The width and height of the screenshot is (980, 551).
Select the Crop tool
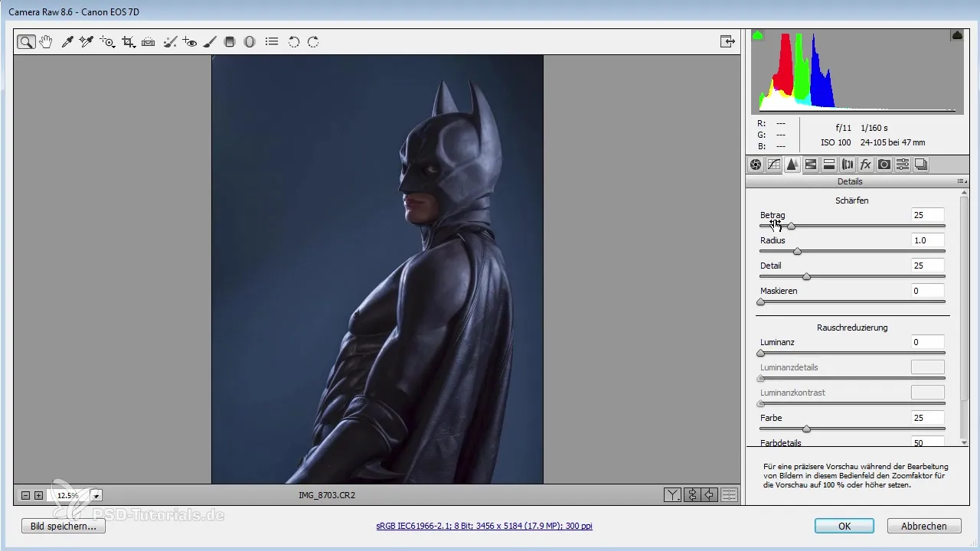[129, 42]
